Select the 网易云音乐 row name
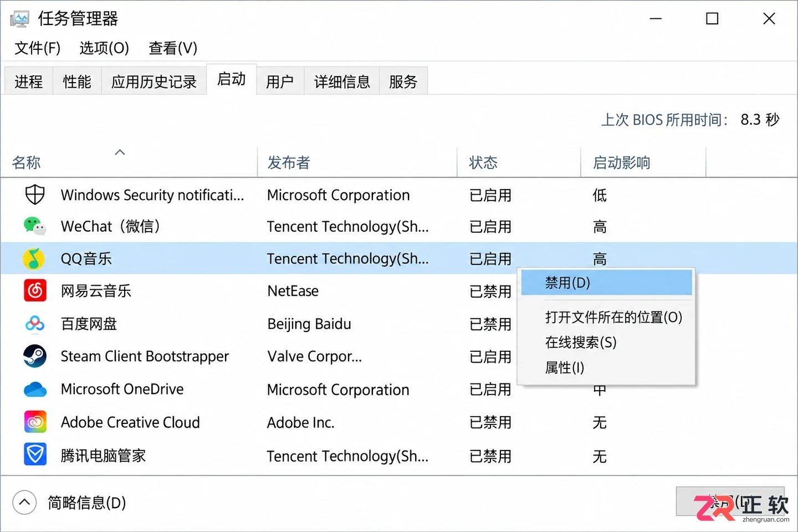 pyautogui.click(x=96, y=291)
